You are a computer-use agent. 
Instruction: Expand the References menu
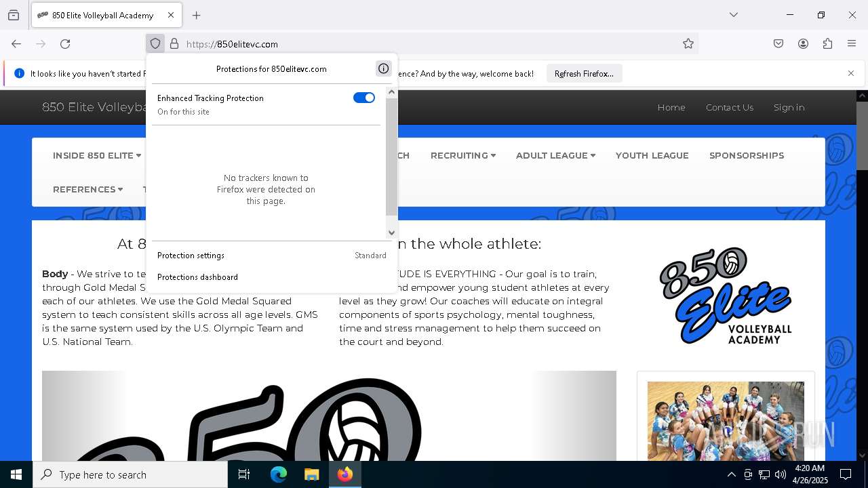tap(88, 189)
